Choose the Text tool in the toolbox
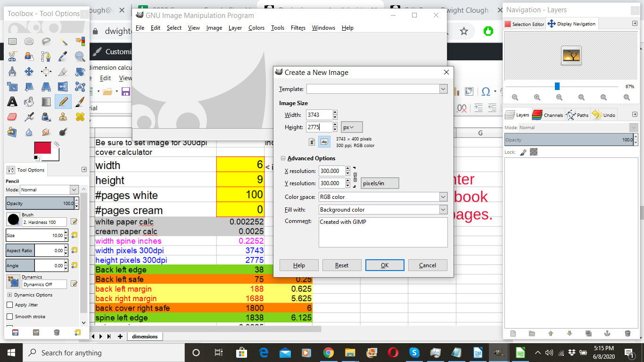The width and height of the screenshot is (644, 362). 12,102
